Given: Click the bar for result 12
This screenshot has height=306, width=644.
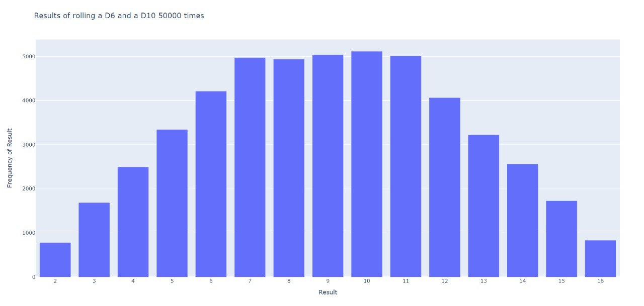Looking at the screenshot, I should click(445, 187).
